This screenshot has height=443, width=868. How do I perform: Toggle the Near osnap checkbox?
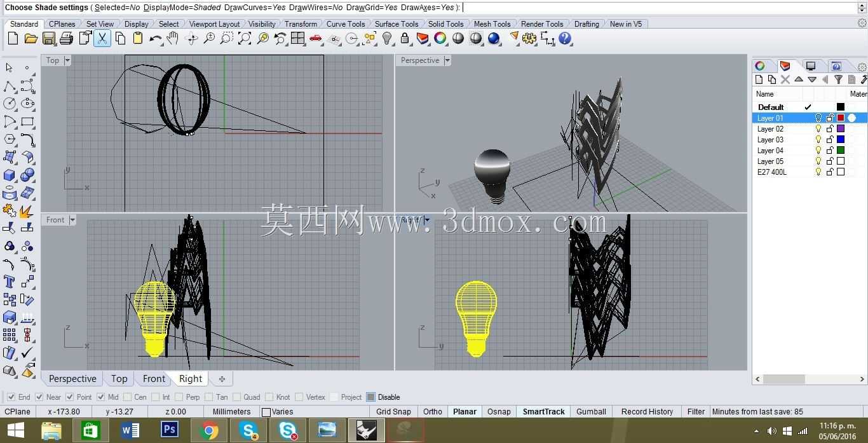coord(39,397)
